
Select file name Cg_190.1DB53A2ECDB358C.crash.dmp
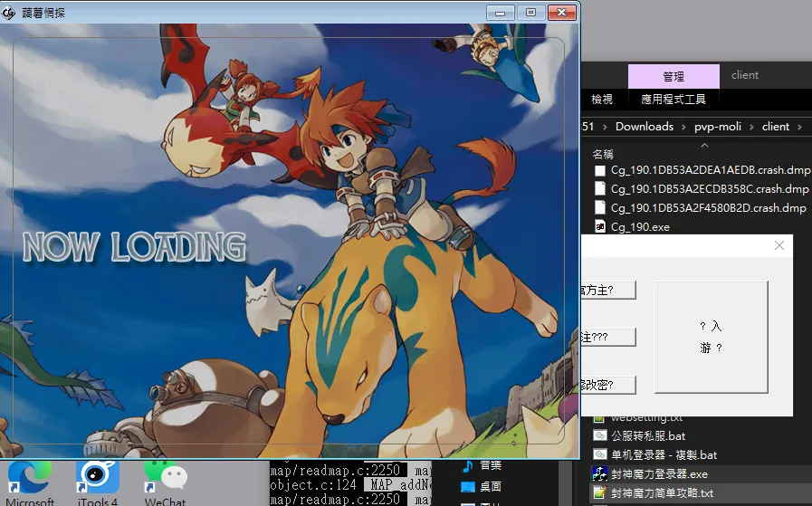(710, 189)
